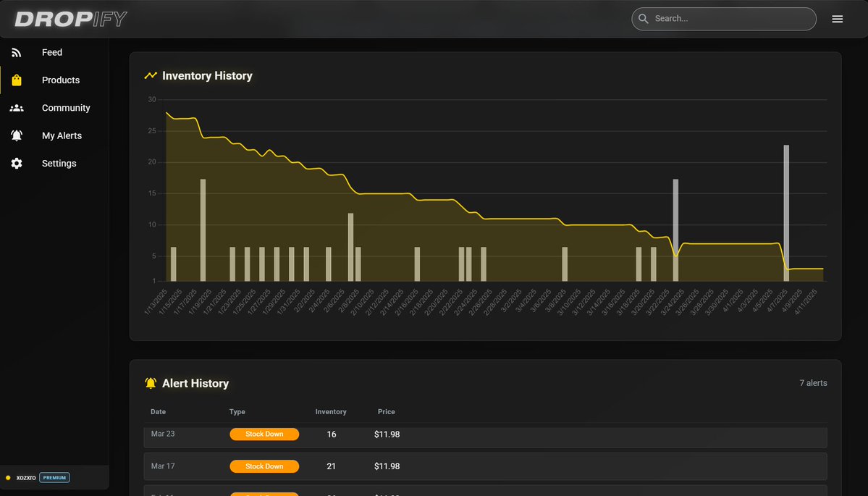Click the "7 alerts" count text

813,383
